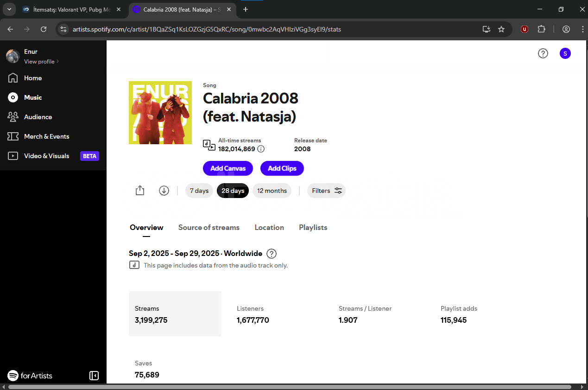Click the Add Clips button
588x390 pixels.
click(282, 168)
